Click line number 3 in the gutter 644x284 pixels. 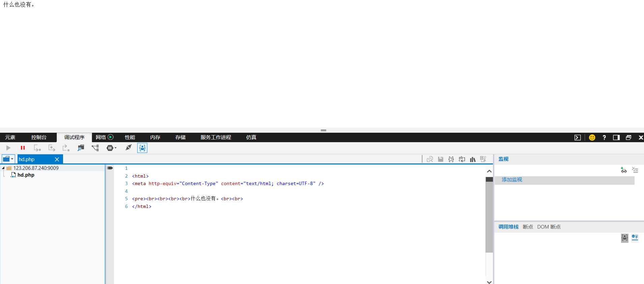coord(126,183)
